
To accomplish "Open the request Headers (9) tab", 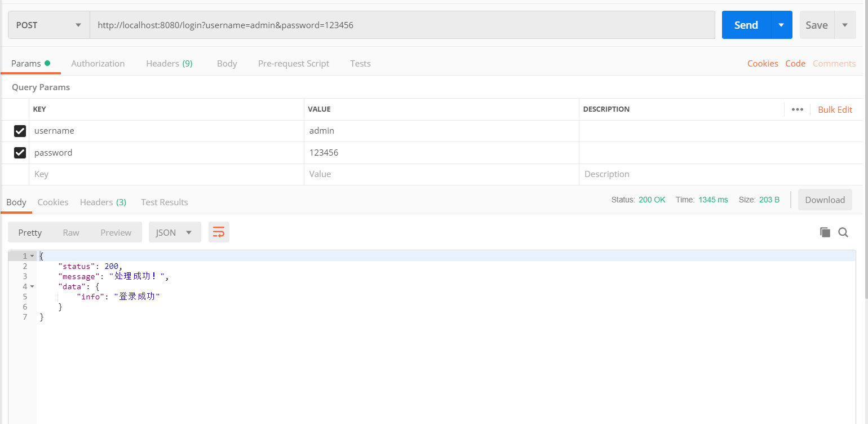I will coord(169,63).
